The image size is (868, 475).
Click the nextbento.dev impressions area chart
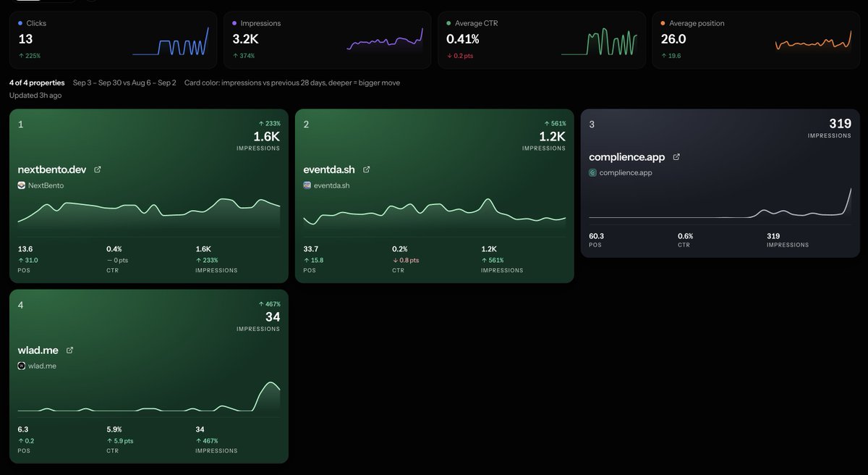[149, 216]
